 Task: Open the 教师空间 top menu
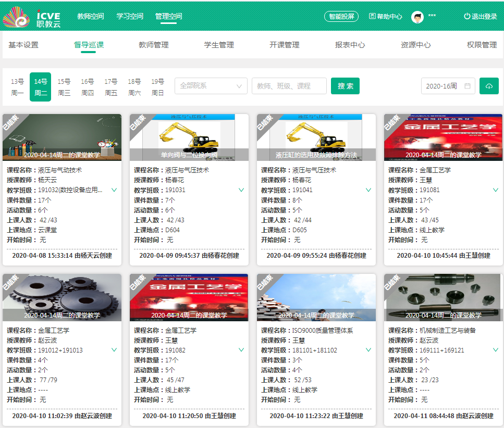[x=91, y=16]
